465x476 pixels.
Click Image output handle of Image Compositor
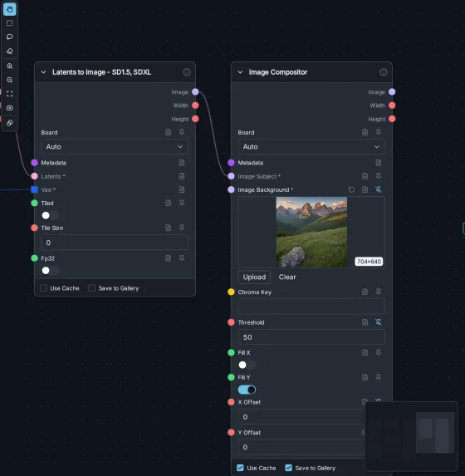click(x=392, y=91)
